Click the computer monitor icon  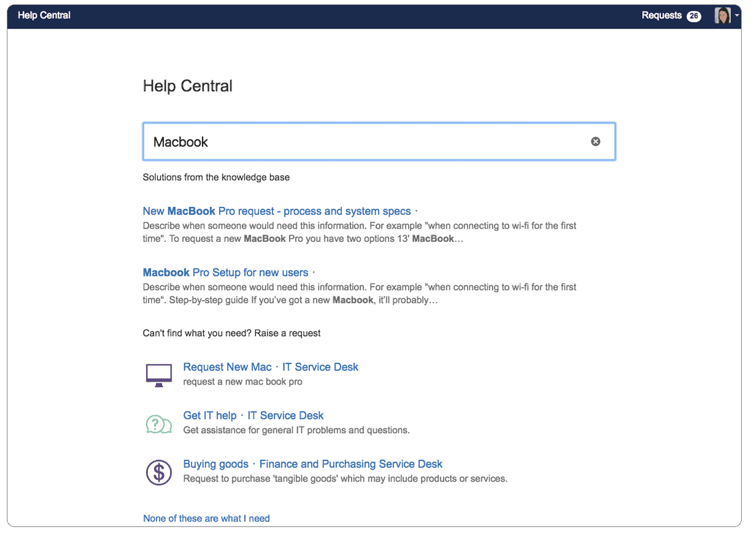click(158, 375)
